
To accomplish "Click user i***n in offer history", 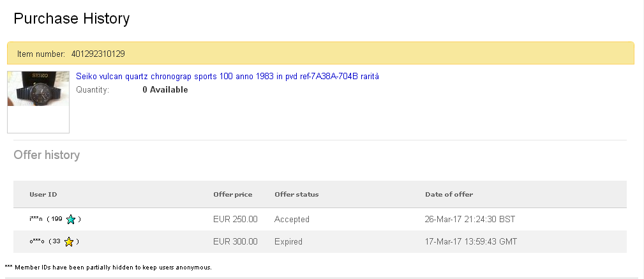I will tap(36, 220).
